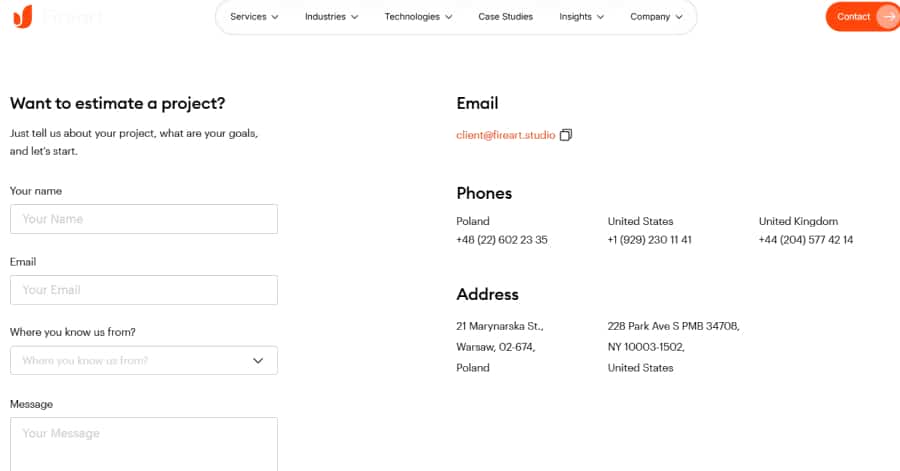
Task: Click the client@fireart.studio email link
Action: point(506,135)
